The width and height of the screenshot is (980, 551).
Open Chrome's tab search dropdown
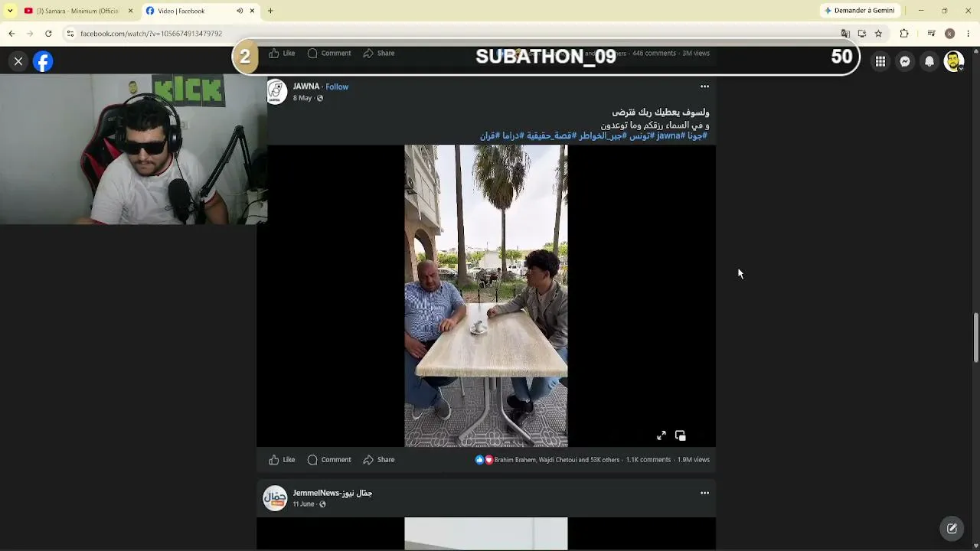click(x=10, y=11)
